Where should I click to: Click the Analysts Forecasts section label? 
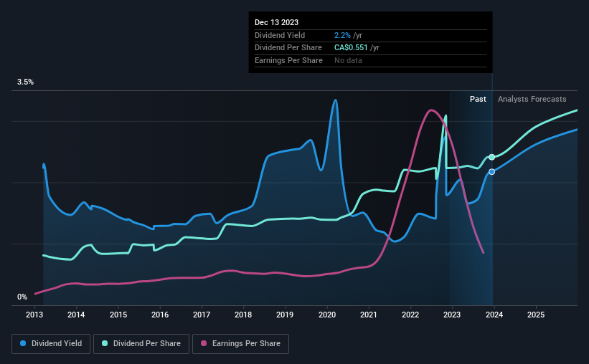[x=532, y=99]
